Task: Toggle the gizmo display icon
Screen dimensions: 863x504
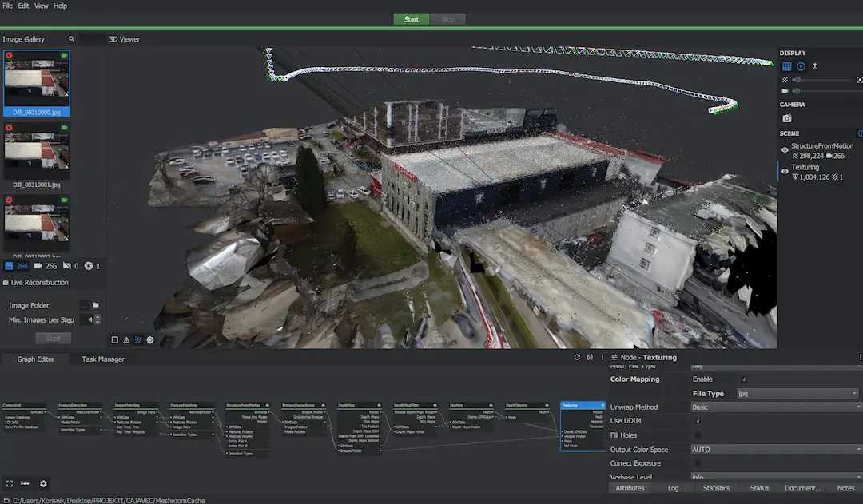Action: pyautogui.click(x=801, y=67)
